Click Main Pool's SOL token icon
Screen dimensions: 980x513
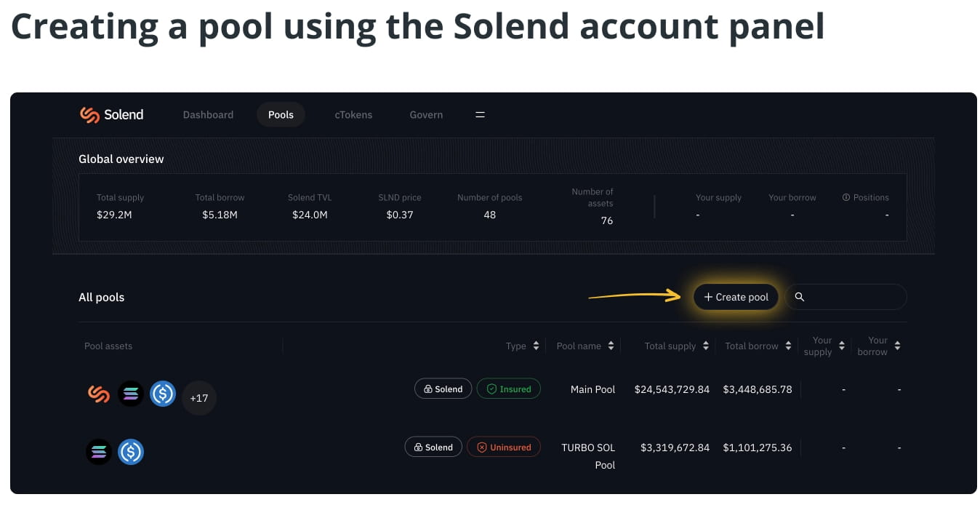pos(131,394)
